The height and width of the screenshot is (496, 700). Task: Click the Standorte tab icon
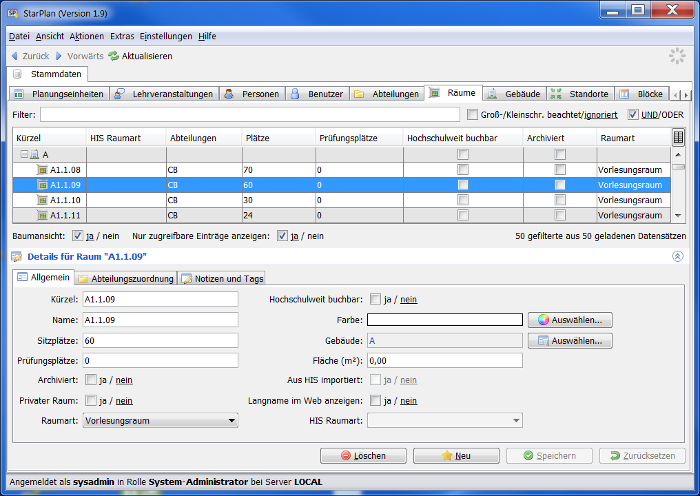pyautogui.click(x=556, y=94)
